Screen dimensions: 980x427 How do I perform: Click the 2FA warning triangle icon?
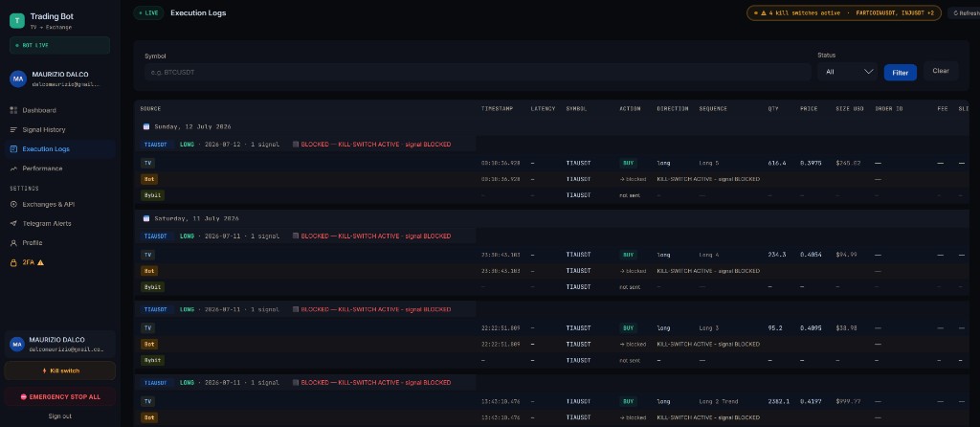(x=40, y=262)
